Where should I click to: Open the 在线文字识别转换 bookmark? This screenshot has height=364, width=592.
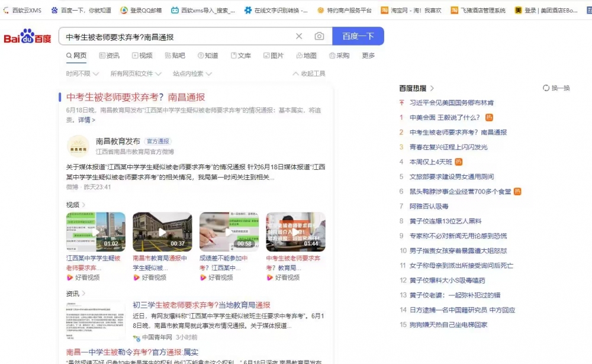pos(276,11)
